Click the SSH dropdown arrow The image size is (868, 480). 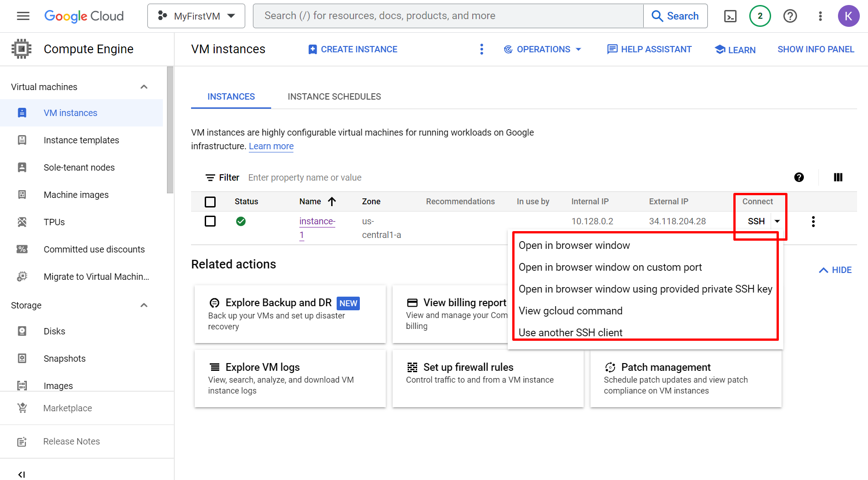pyautogui.click(x=777, y=222)
